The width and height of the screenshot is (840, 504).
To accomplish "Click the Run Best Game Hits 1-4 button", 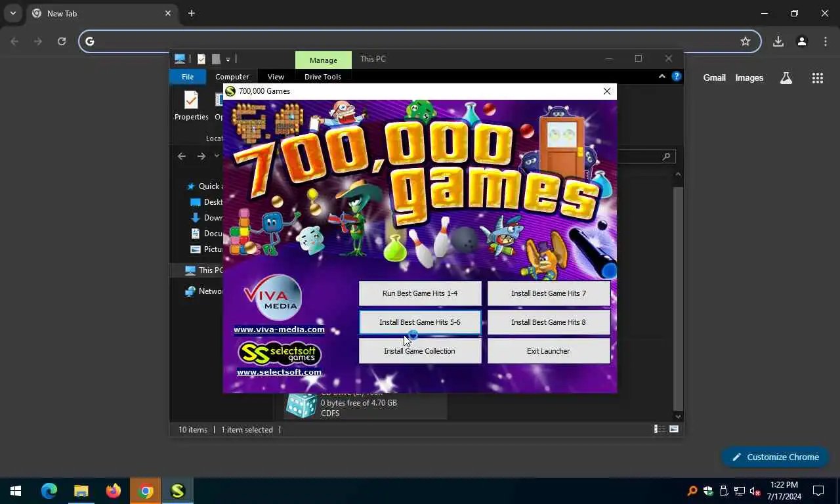I will pos(420,293).
